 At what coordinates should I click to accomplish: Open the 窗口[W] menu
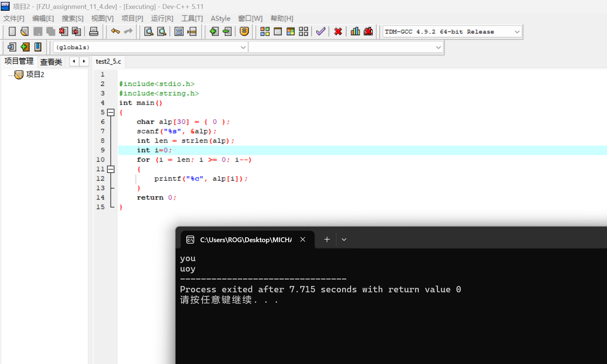(250, 19)
